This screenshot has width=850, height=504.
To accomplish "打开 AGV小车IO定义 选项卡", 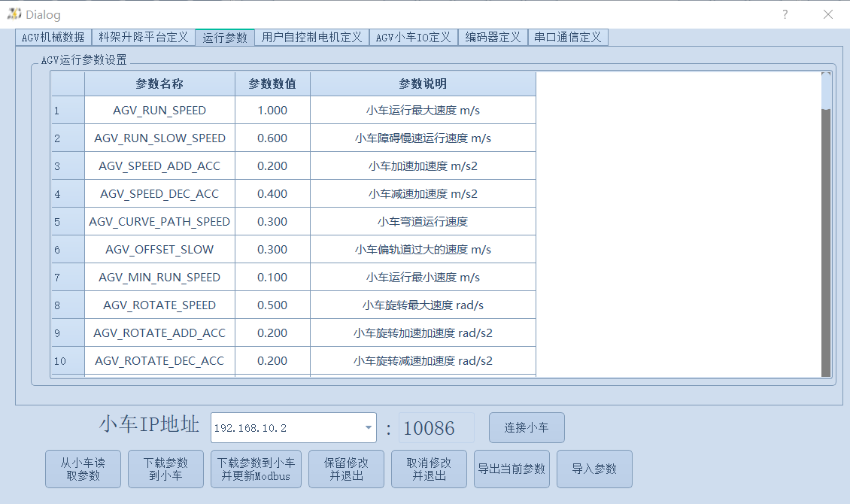I will 414,36.
